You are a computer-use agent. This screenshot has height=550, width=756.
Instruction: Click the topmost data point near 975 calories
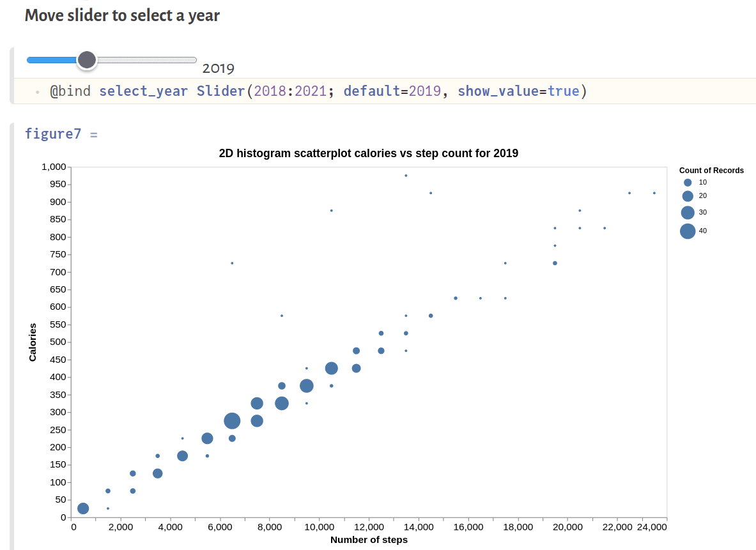pyautogui.click(x=406, y=176)
